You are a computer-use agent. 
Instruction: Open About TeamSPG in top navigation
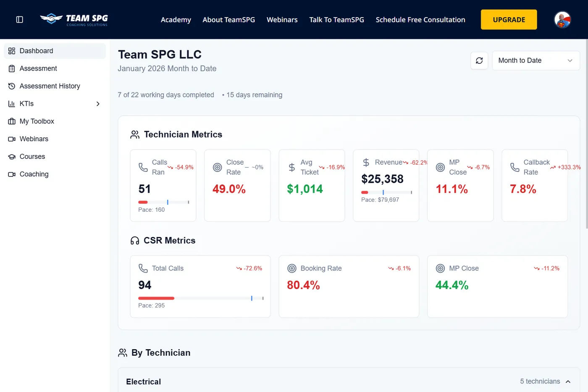[x=229, y=20]
